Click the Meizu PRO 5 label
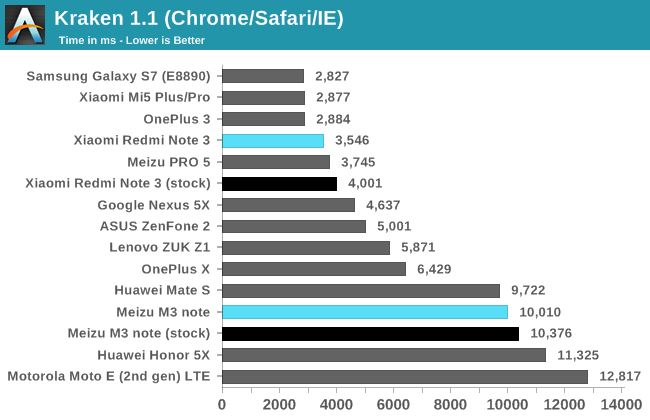650x420 pixels. [x=169, y=162]
